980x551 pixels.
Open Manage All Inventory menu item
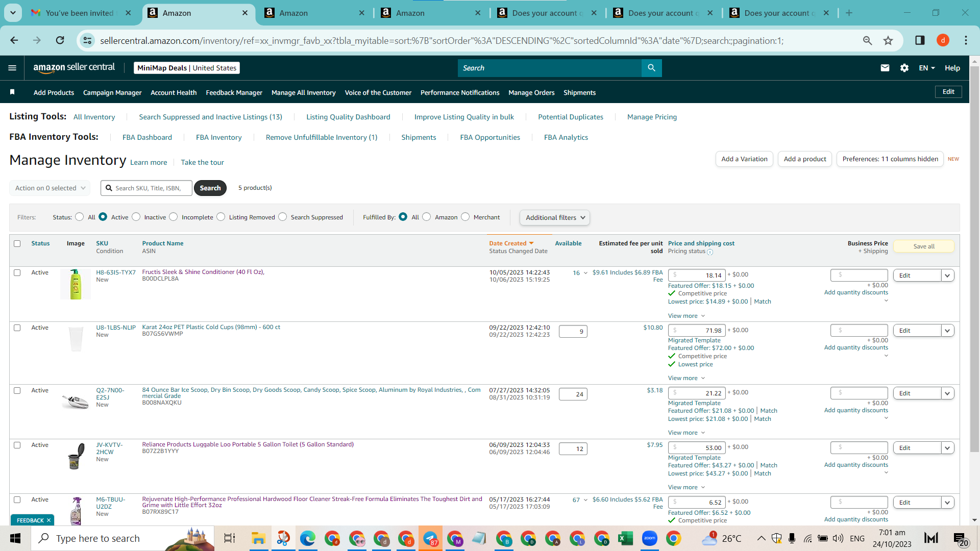coord(304,92)
